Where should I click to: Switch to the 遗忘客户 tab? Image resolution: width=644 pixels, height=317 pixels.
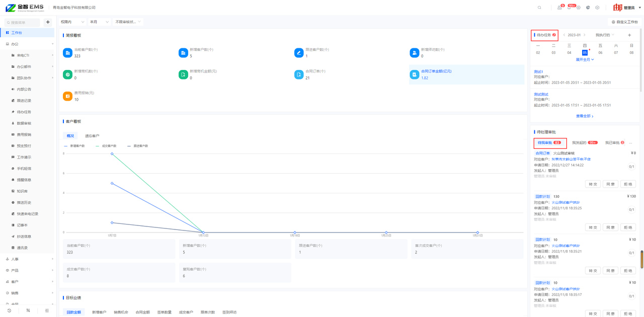[92, 136]
